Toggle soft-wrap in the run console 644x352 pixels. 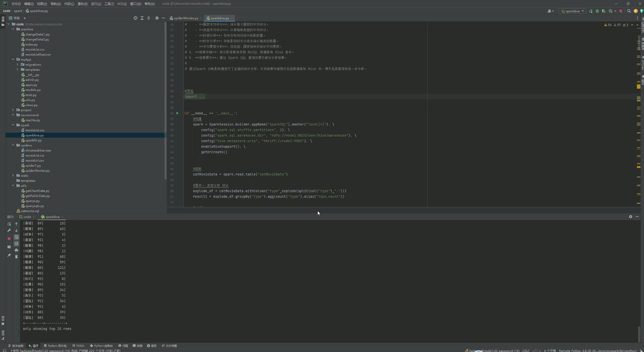[x=16, y=237]
